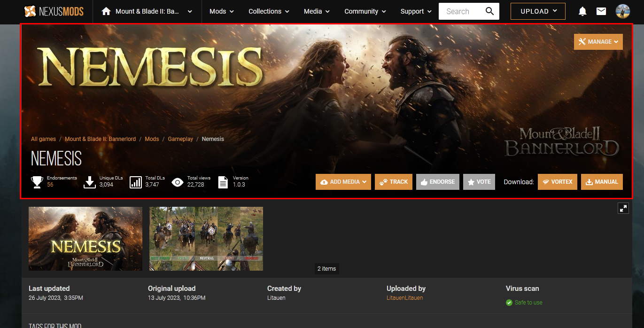Expand the gallery to fullscreen
The width and height of the screenshot is (644, 328).
coord(623,208)
